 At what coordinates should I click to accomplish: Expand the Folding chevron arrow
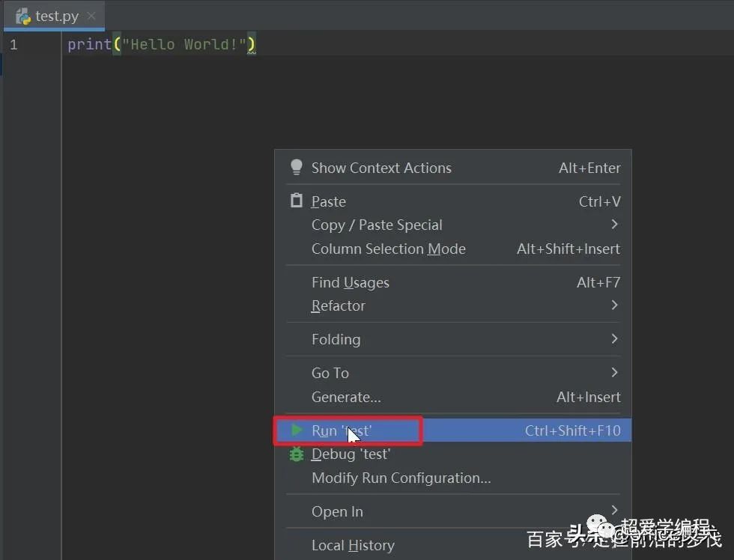click(615, 338)
